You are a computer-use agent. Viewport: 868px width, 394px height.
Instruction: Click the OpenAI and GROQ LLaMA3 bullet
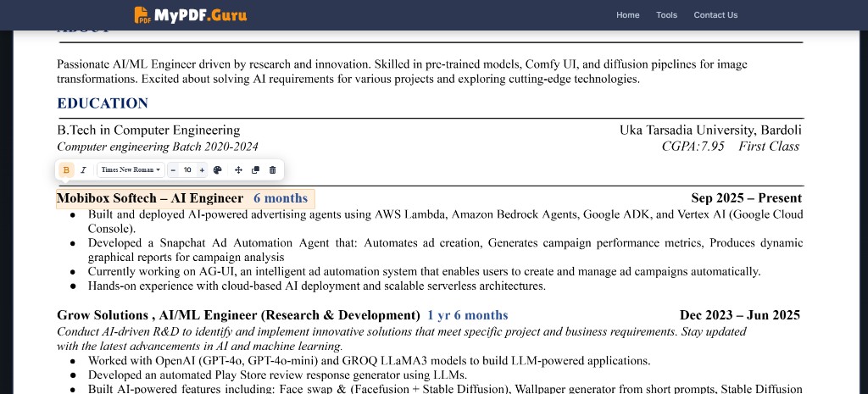tap(369, 361)
